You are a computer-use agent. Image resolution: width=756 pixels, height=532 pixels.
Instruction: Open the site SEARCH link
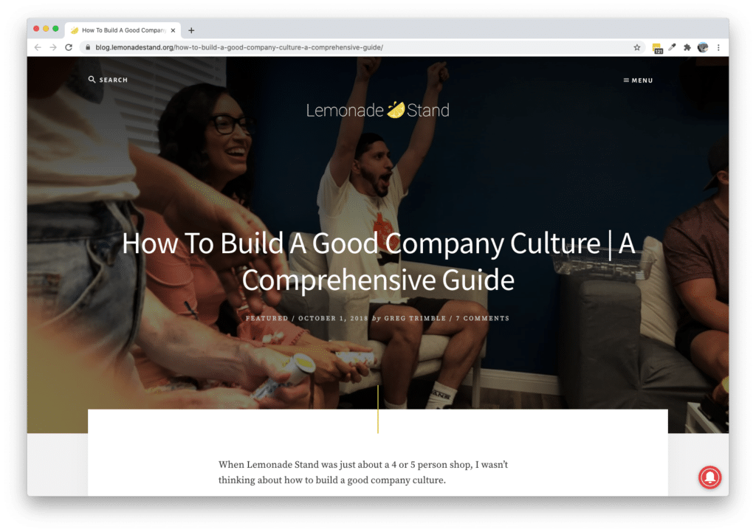pos(108,80)
